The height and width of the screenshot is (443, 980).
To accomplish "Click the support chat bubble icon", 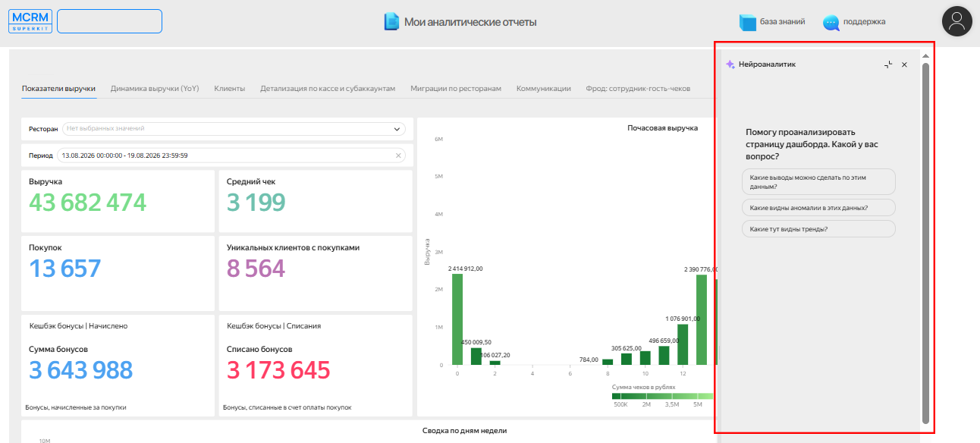I will click(x=831, y=23).
